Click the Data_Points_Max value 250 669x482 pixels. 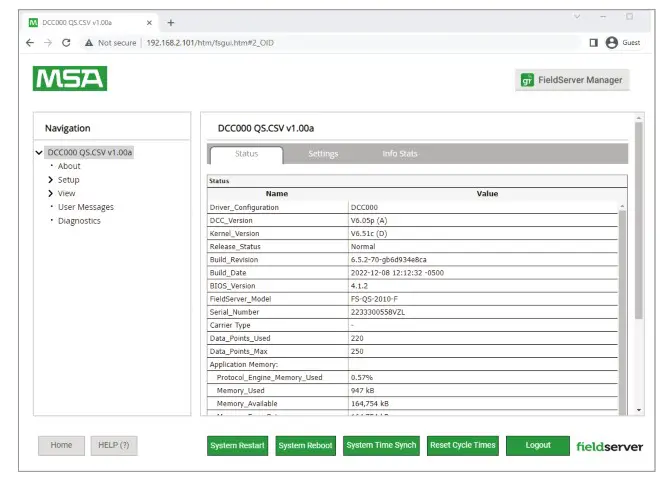[357, 351]
